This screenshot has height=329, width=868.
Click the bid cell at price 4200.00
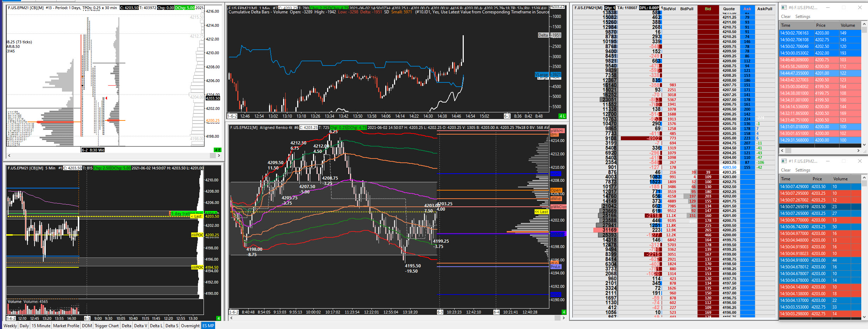[708, 235]
